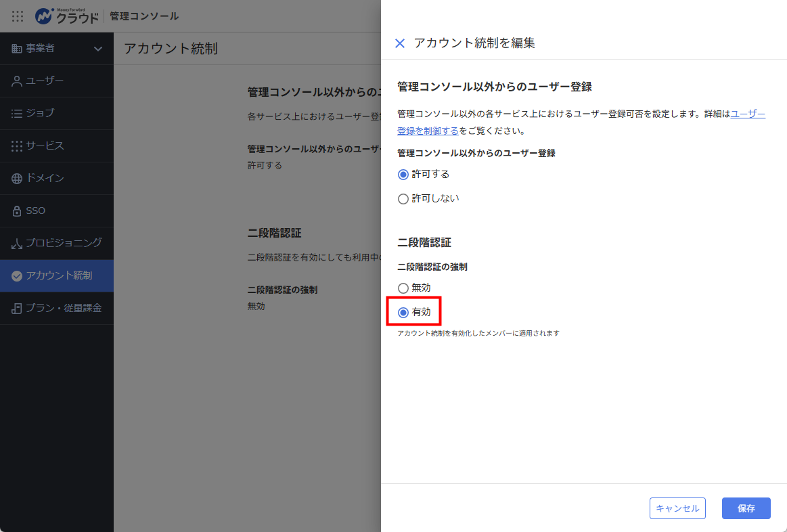Expand the 事業者 chevron in sidebar
Screen dimensions: 787x532
coord(98,49)
